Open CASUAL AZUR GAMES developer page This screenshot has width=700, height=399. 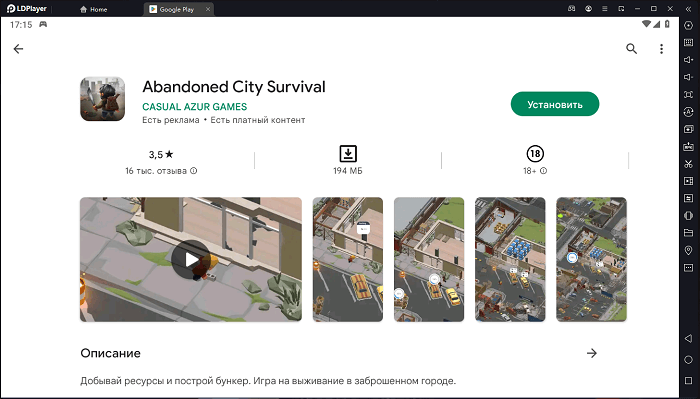tap(195, 107)
